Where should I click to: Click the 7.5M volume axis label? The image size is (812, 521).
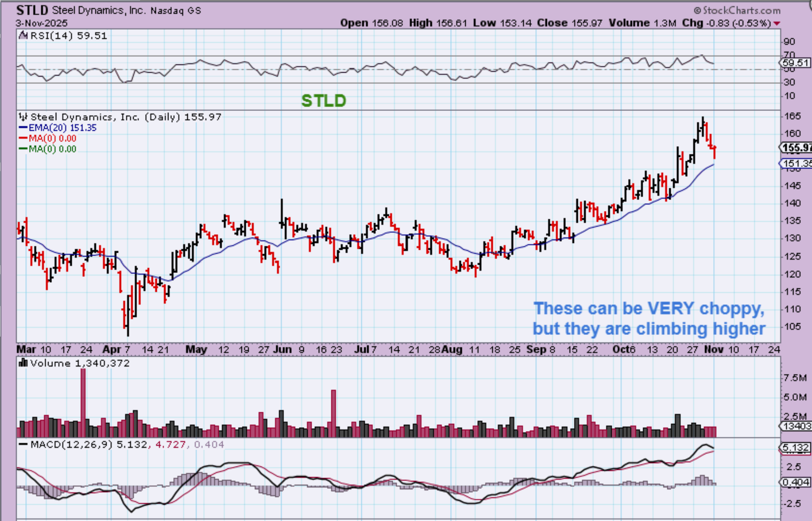(x=795, y=378)
